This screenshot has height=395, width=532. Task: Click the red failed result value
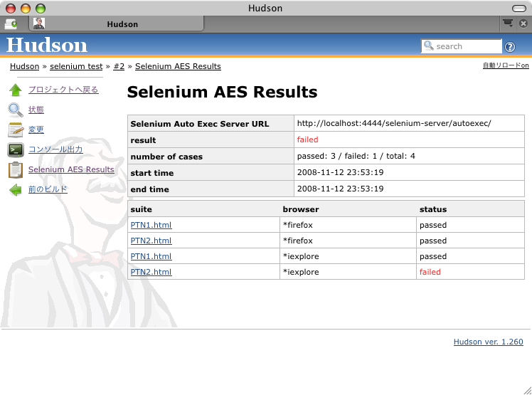(307, 139)
